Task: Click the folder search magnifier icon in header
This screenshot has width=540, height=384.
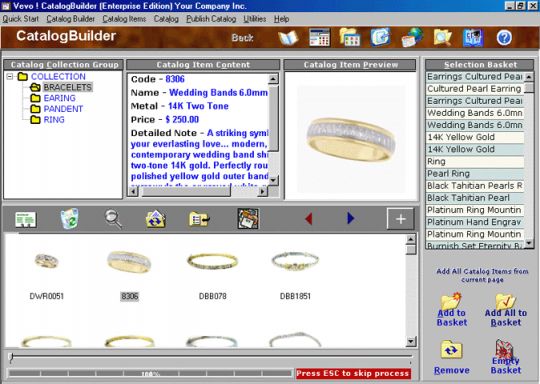Action: coord(442,37)
